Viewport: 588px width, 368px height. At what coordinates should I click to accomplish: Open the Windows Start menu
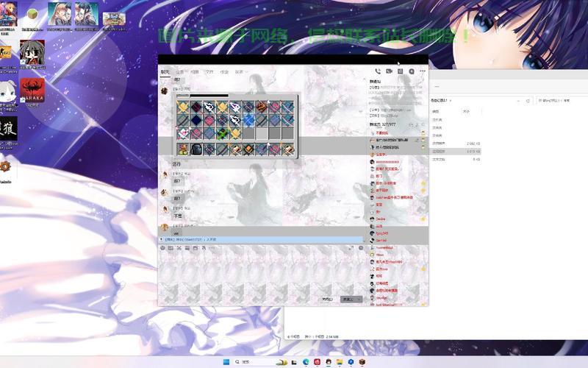tap(226, 362)
